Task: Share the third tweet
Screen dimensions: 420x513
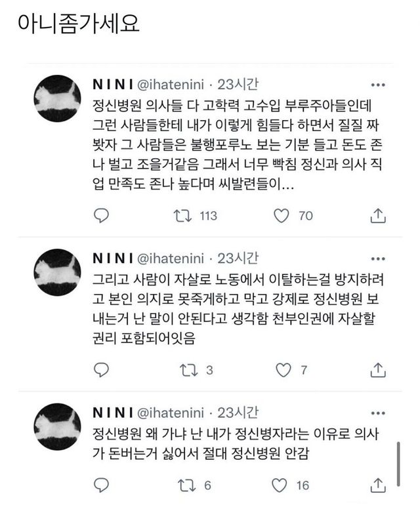Action: [x=378, y=485]
